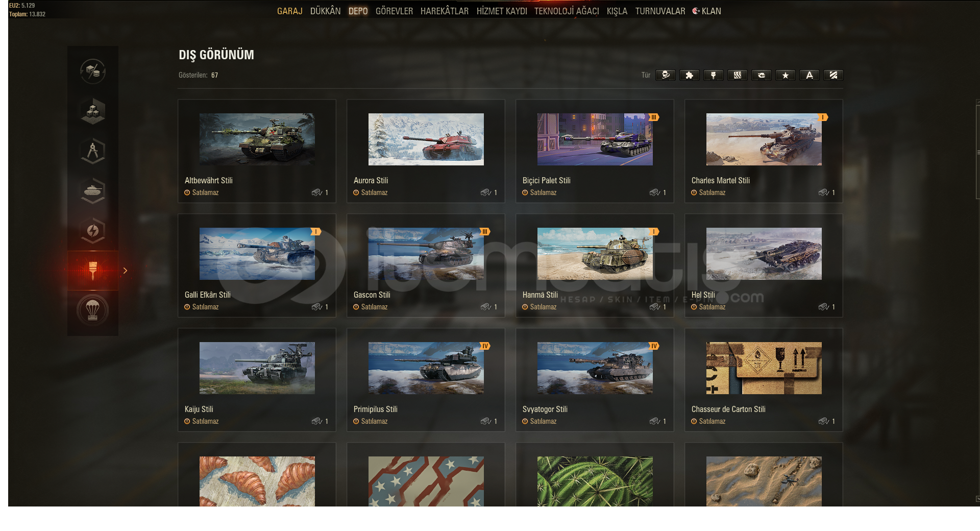Click the tank count icon on Kaiju Stili
Viewport: 980px width, 531px height.
[x=317, y=421]
